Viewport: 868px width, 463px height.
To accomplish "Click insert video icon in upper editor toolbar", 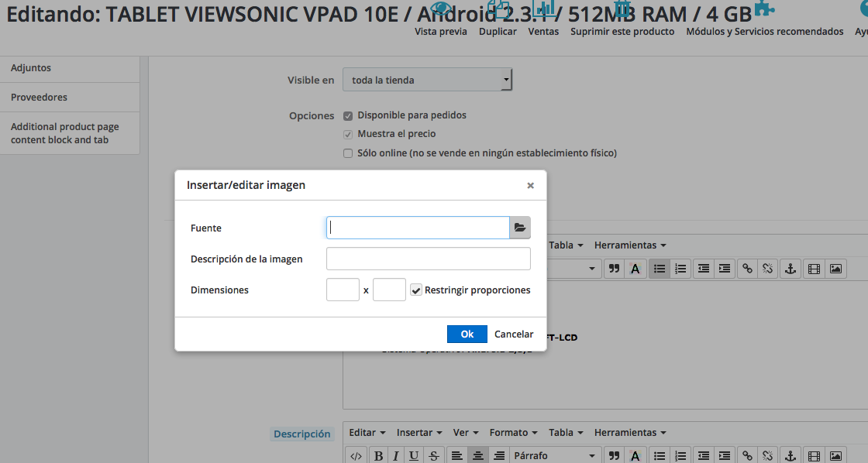I will click(x=814, y=269).
